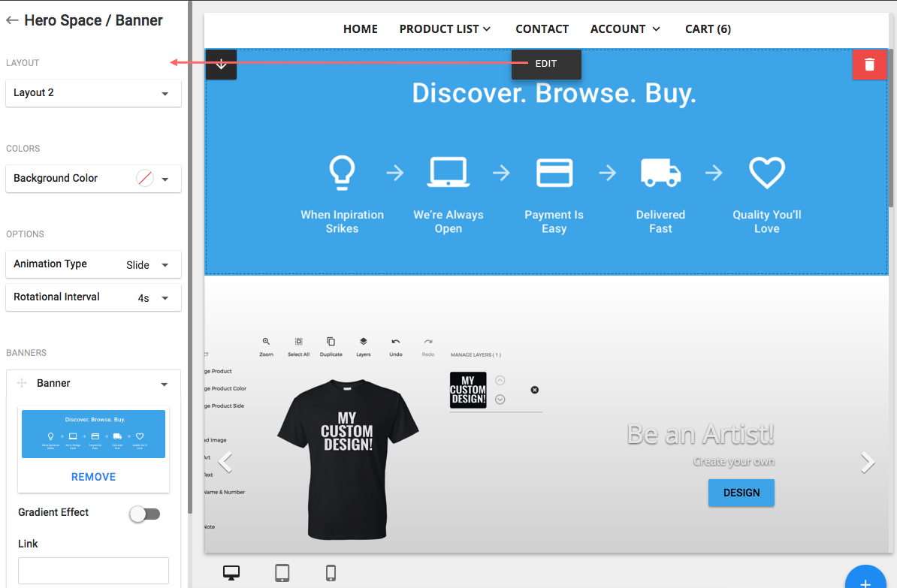The image size is (897, 588).
Task: Click the EDIT button on banner
Action: pos(546,64)
